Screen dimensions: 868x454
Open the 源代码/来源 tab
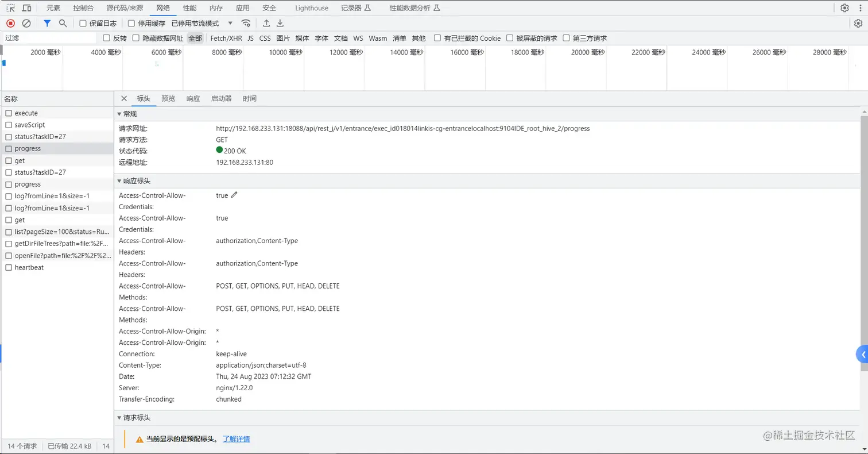pyautogui.click(x=125, y=8)
